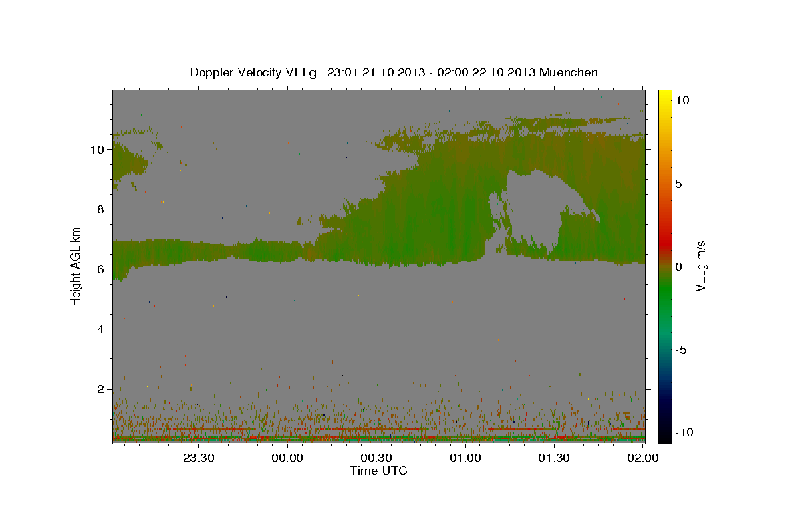Image resolution: width=798 pixels, height=532 pixels.
Task: Click the height tick label 10
Action: [98, 150]
